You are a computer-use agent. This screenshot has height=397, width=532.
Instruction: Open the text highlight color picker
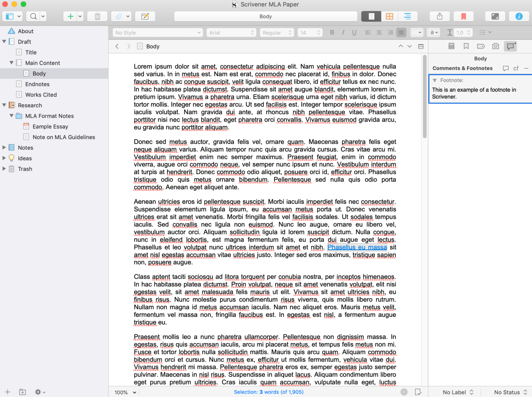(x=417, y=32)
